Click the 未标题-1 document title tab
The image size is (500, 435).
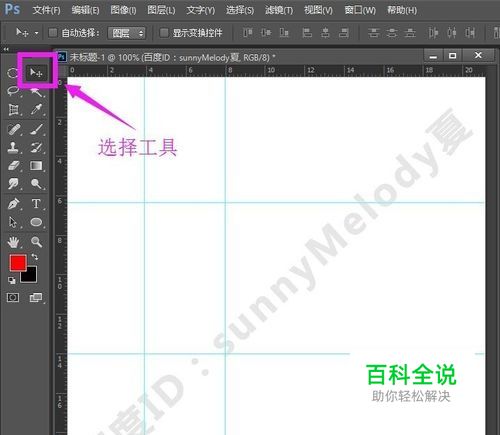click(172, 58)
